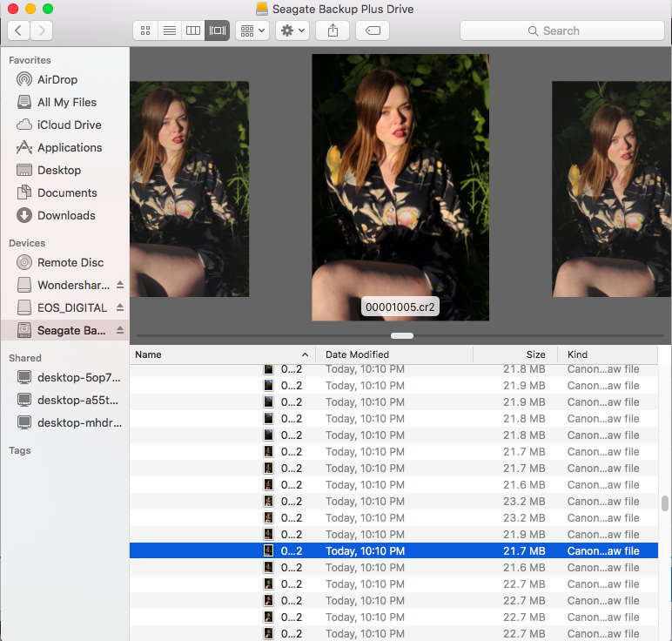
Task: Click the file list vertical scrollbar
Action: click(665, 503)
